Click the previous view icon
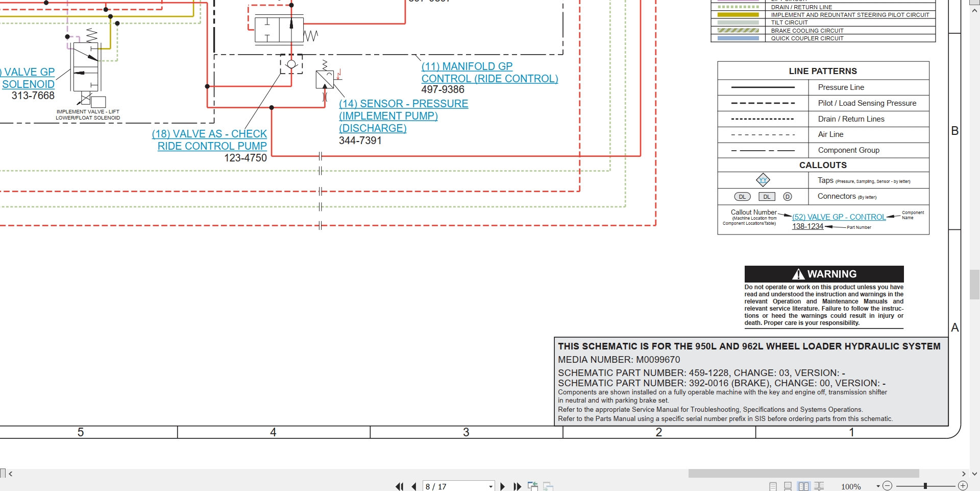 tap(532, 486)
